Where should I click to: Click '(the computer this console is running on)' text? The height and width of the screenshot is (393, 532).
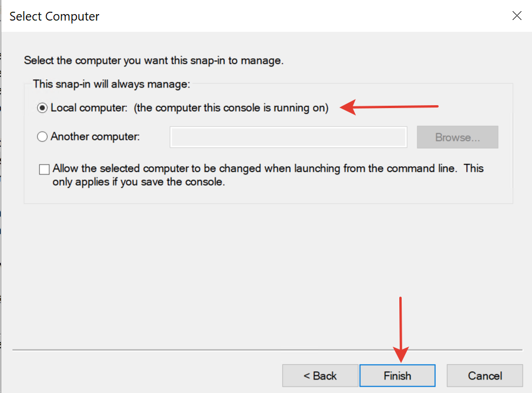(231, 108)
